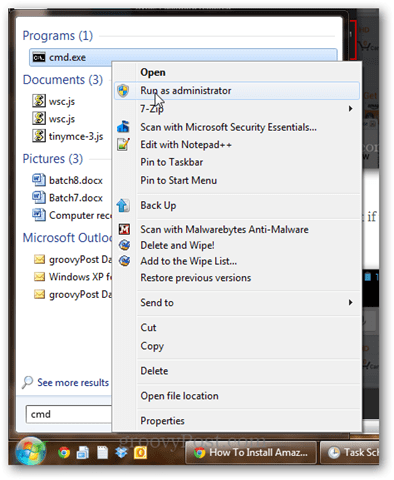Click the magnifier icon beside See more results
Screen dimensions: 394x480
28,382
